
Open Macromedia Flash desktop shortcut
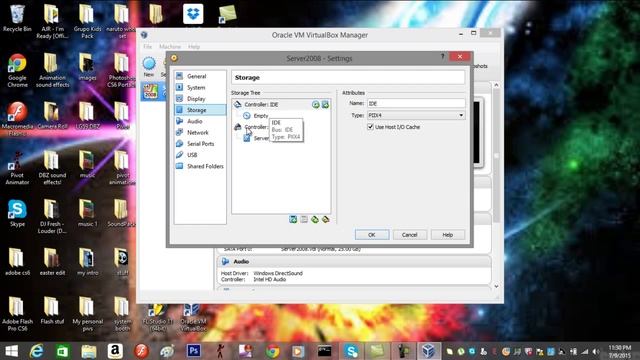(17, 118)
